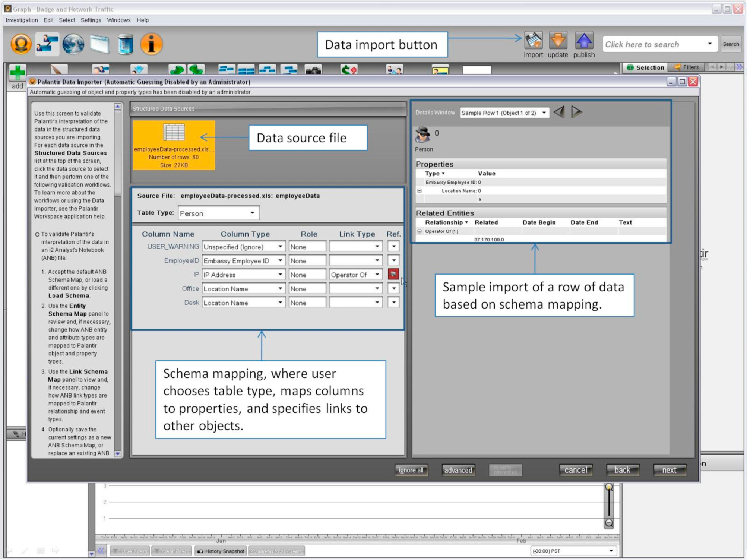
Task: Open the Table Type Person dropdown
Action: tap(218, 213)
